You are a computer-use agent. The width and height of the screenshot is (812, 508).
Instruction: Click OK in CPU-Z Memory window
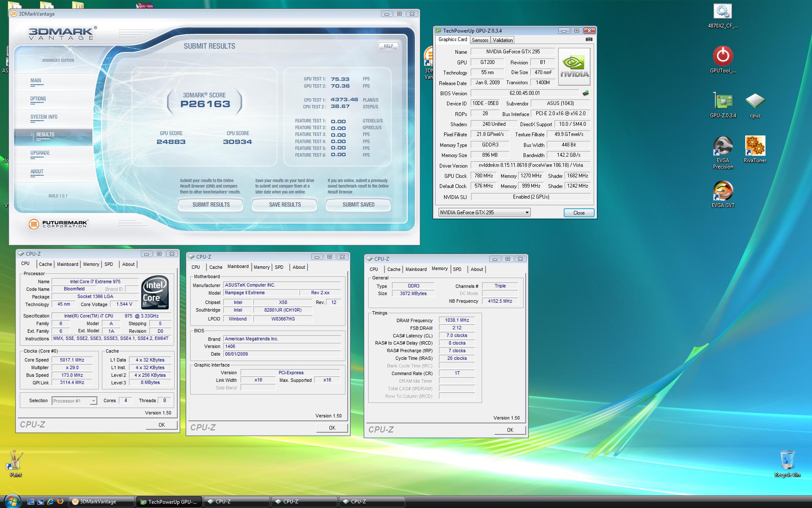510,430
